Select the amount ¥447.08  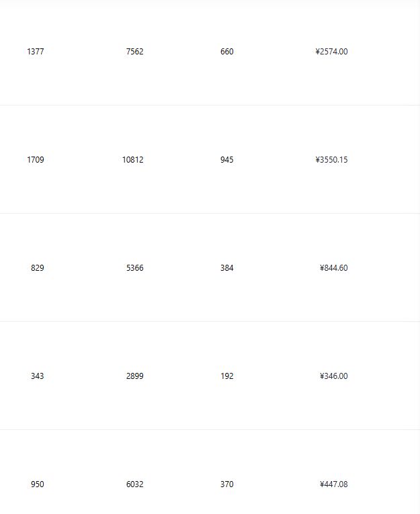334,484
